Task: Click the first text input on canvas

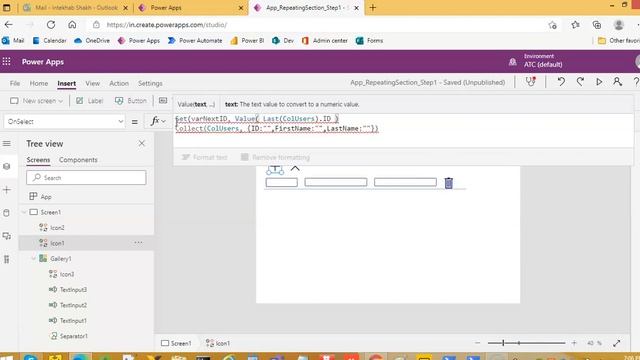Action: [x=282, y=182]
